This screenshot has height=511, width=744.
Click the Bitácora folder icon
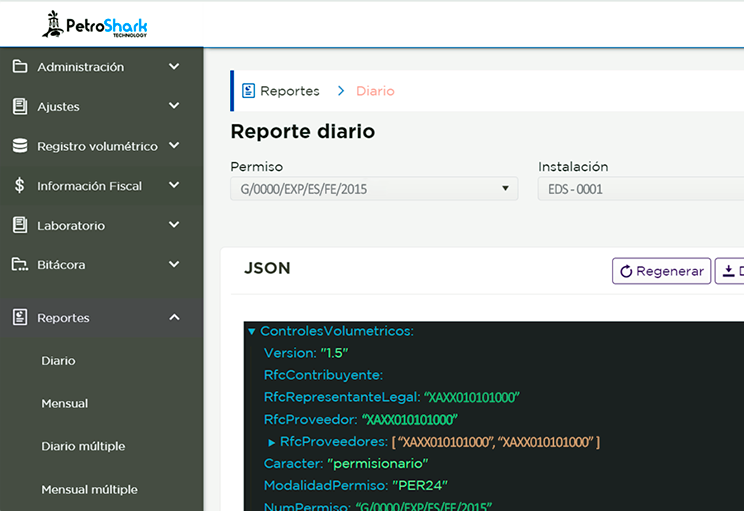point(20,265)
